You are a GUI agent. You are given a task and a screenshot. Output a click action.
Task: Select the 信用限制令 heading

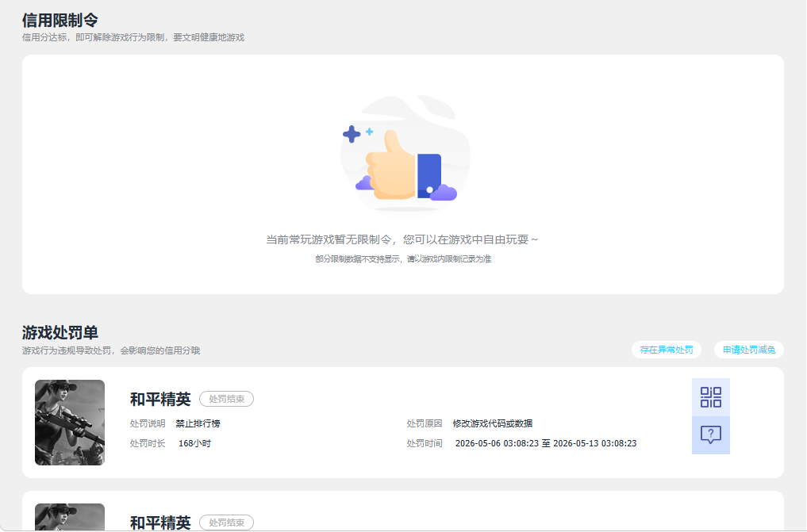(60, 20)
